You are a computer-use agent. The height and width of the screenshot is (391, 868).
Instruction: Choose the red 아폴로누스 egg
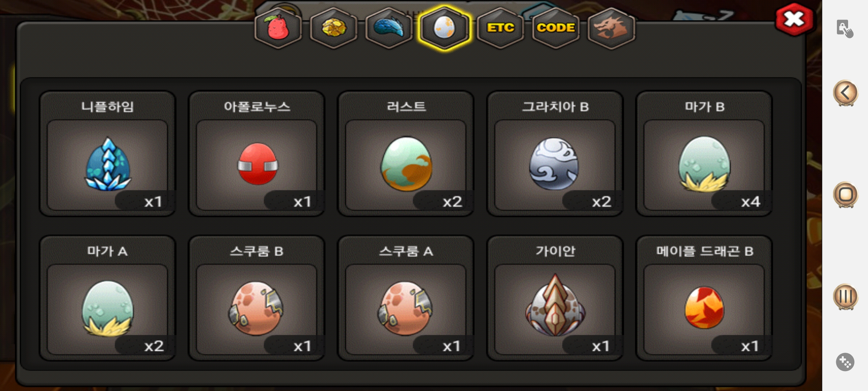[257, 154]
